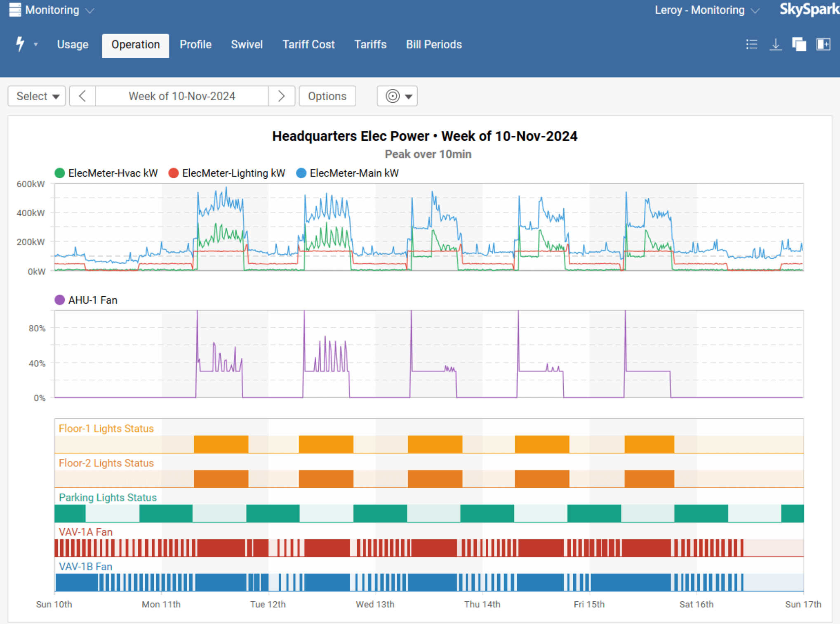Screen dimensions: 840x624
Task: Open the target circle dropdown
Action: 397,96
